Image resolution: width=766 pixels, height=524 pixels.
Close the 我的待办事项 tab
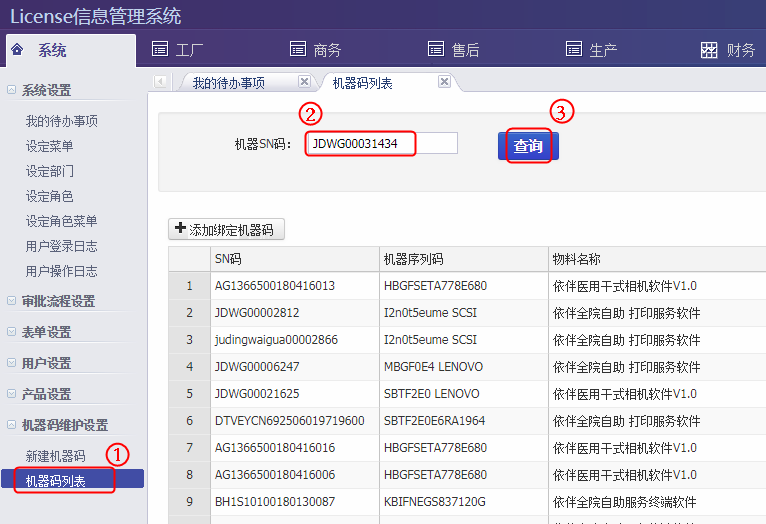304,82
